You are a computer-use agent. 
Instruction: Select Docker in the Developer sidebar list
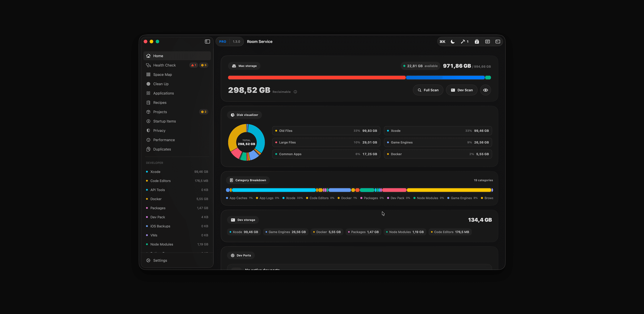(177, 199)
